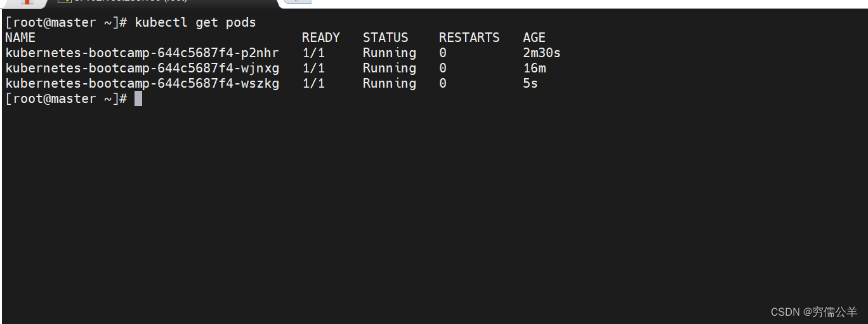Click the RESTARTS column header
The height and width of the screenshot is (324, 868).
point(470,37)
